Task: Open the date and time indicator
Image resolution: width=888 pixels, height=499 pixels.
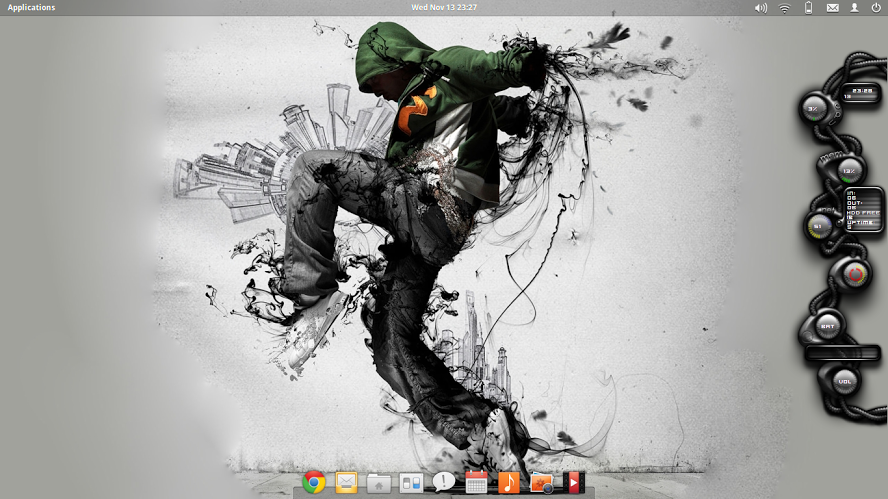Action: 444,7
